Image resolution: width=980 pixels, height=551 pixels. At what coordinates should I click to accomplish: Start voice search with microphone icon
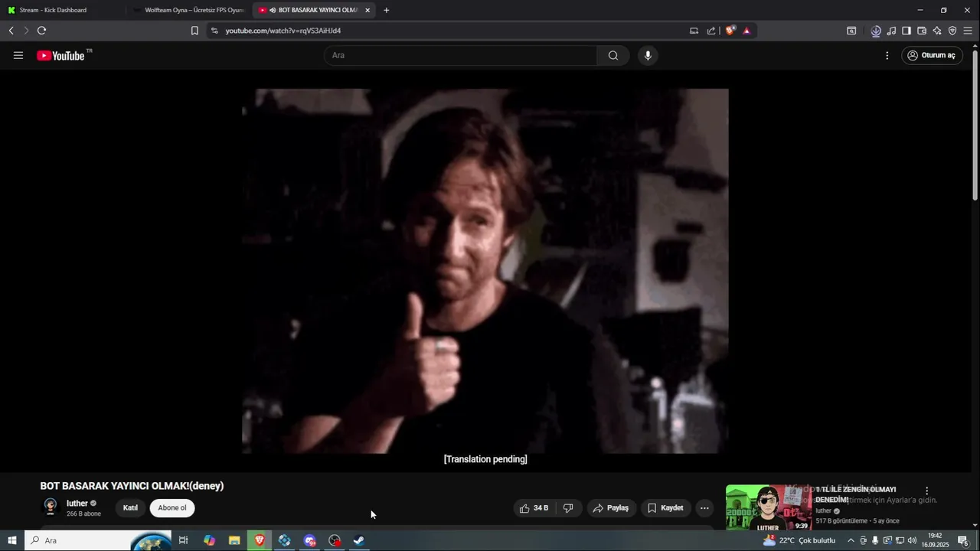[x=648, y=55]
